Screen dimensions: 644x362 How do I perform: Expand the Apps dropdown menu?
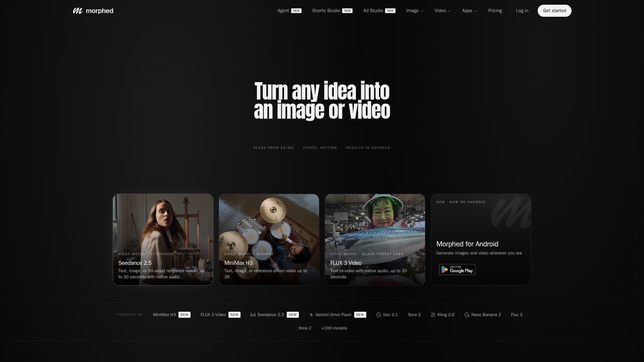[469, 11]
